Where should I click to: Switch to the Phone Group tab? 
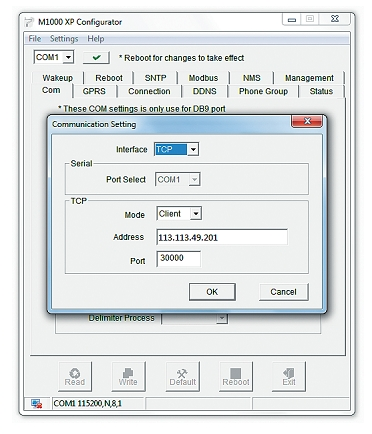point(263,91)
